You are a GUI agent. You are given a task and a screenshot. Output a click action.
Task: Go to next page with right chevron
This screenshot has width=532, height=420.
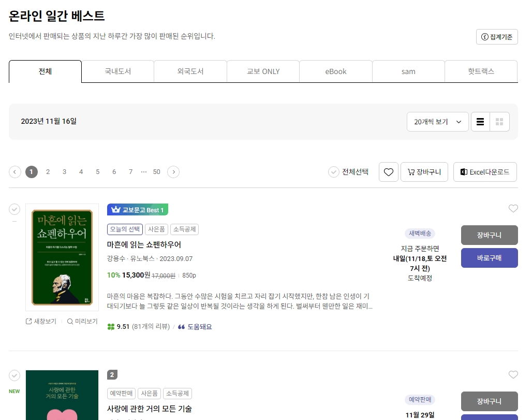point(173,171)
